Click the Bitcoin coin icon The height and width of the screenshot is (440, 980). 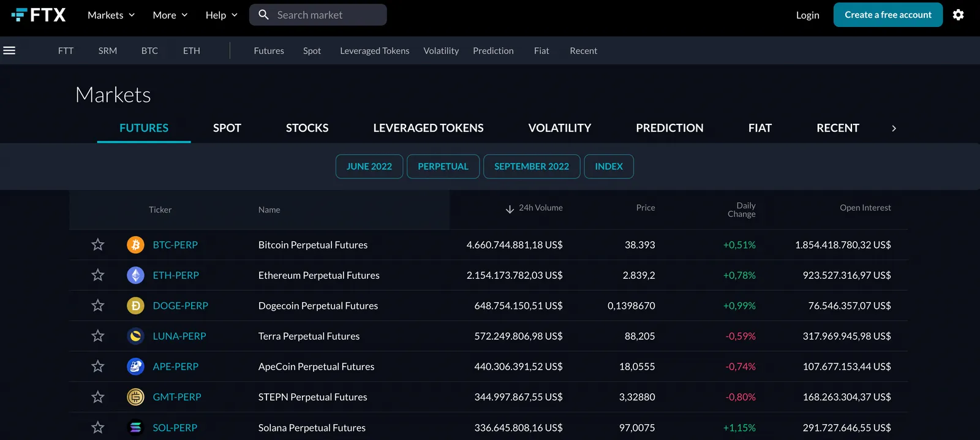[135, 245]
